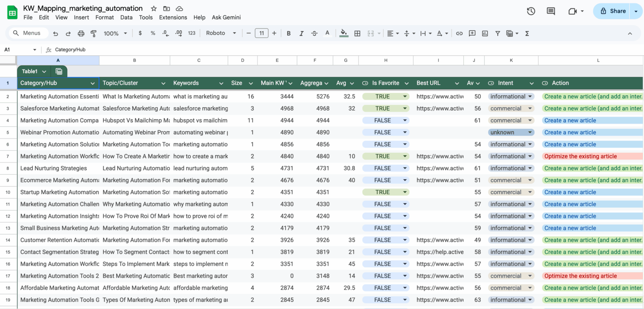644x309 pixels.
Task: Toggle italic formatting
Action: (301, 33)
